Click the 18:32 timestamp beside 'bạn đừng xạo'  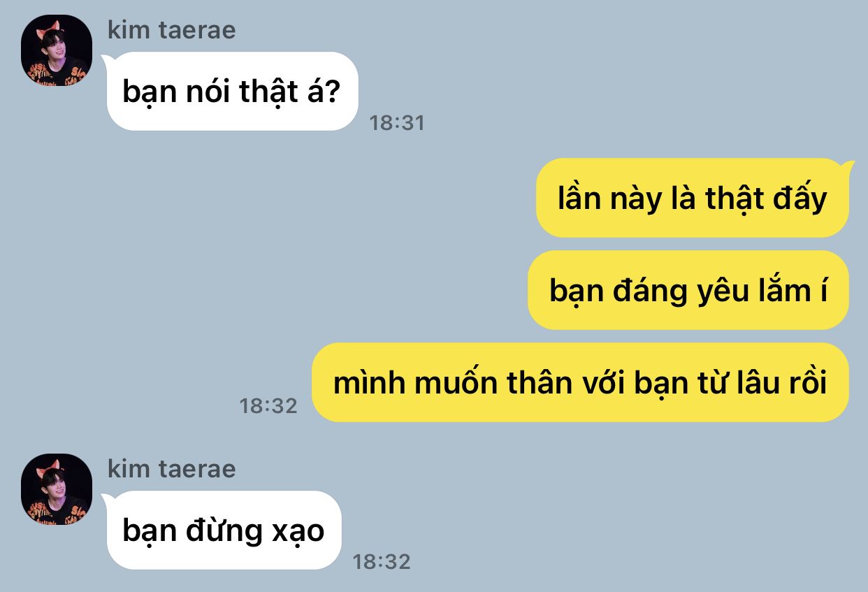tap(381, 561)
